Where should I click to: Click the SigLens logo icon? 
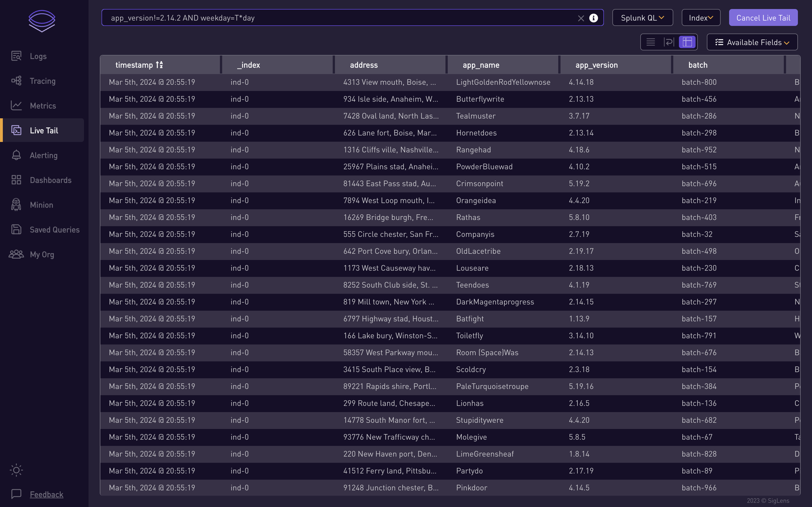(x=42, y=21)
